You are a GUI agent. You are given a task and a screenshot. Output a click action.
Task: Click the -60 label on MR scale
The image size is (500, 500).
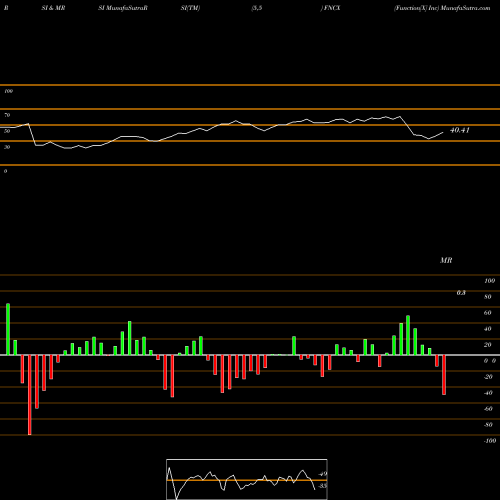tap(488, 409)
